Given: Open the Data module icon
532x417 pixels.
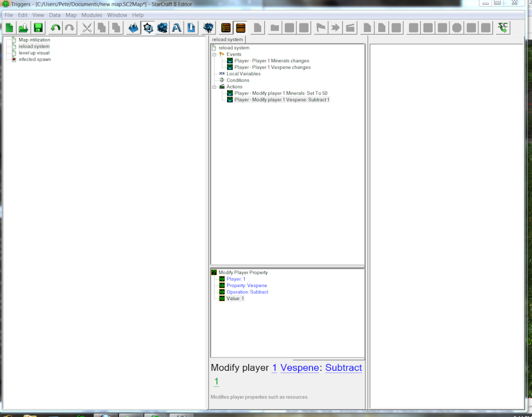Looking at the screenshot, I should (x=162, y=28).
